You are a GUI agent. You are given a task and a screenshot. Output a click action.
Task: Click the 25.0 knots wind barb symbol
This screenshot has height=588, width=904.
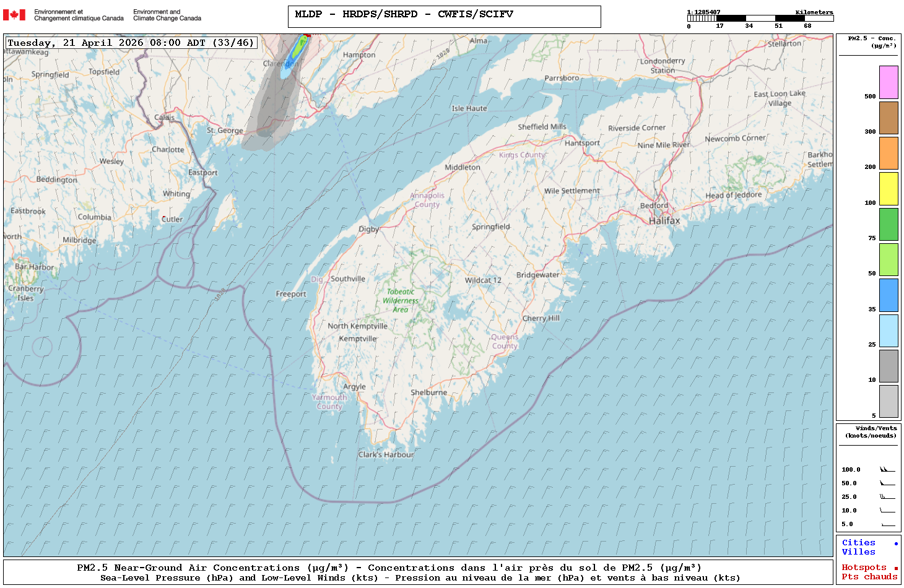click(x=887, y=497)
